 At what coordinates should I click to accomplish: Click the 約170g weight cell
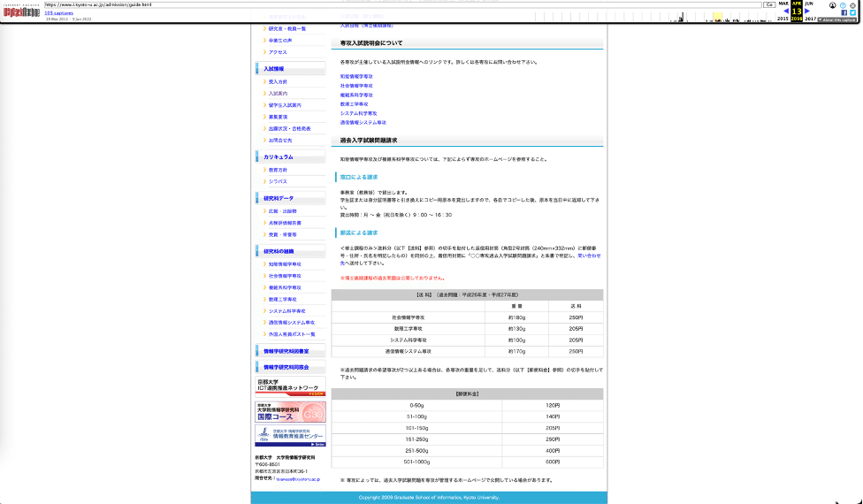516,351
